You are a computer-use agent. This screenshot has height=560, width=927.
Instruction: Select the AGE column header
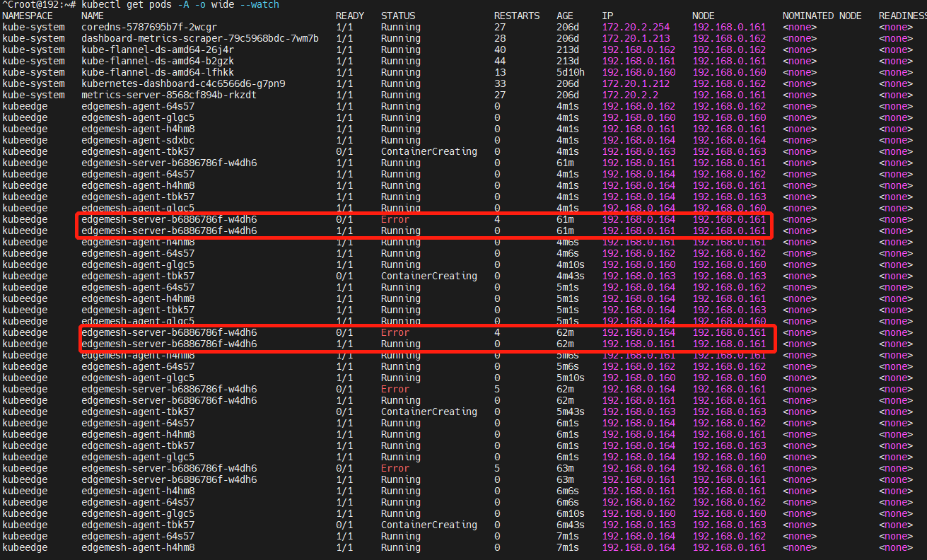[565, 16]
